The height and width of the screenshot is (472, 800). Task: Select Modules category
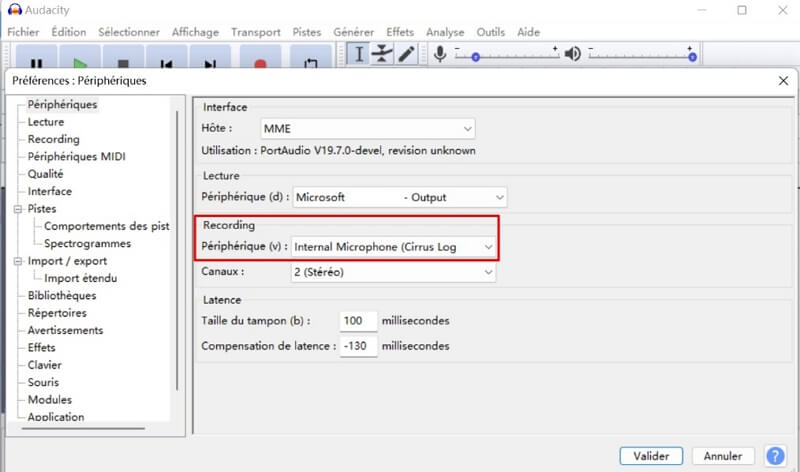pos(49,400)
